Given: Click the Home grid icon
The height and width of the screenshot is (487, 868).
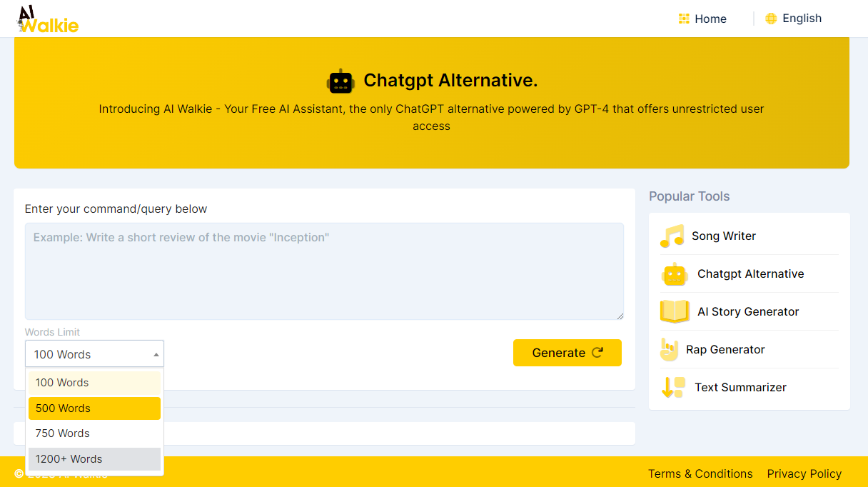Looking at the screenshot, I should [x=684, y=19].
